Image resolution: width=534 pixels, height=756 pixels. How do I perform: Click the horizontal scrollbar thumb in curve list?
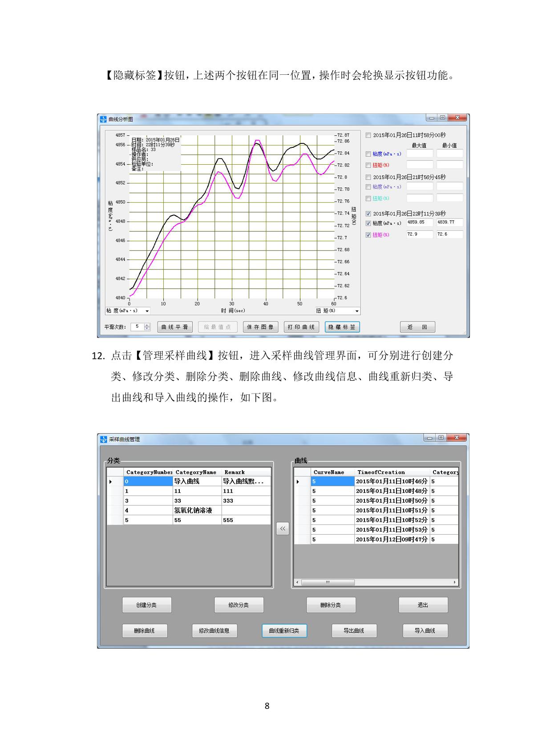click(x=328, y=582)
